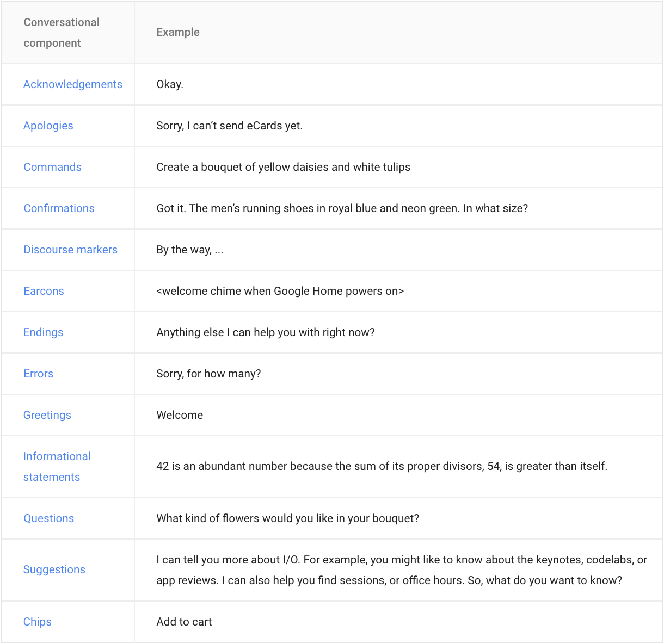The height and width of the screenshot is (644, 664).
Task: Click the "Add to cart" example text
Action: tap(184, 622)
